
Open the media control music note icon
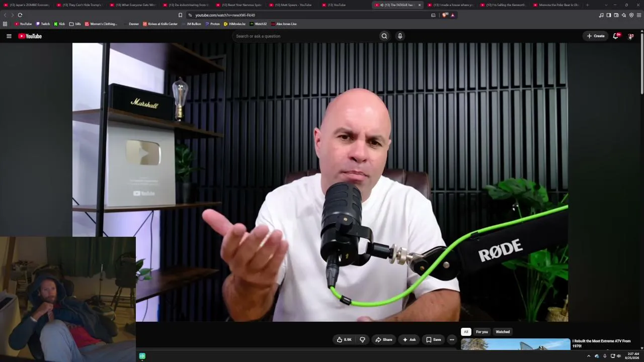601,15
